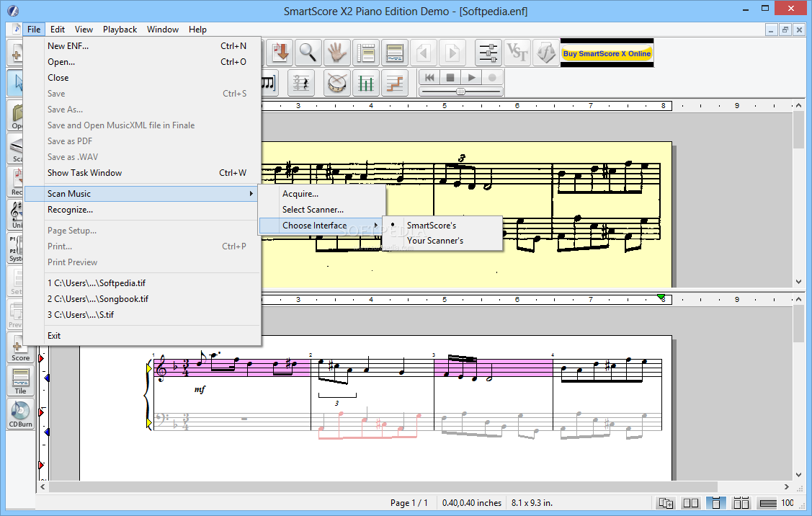Click the green marker on lower ruler

661,297
